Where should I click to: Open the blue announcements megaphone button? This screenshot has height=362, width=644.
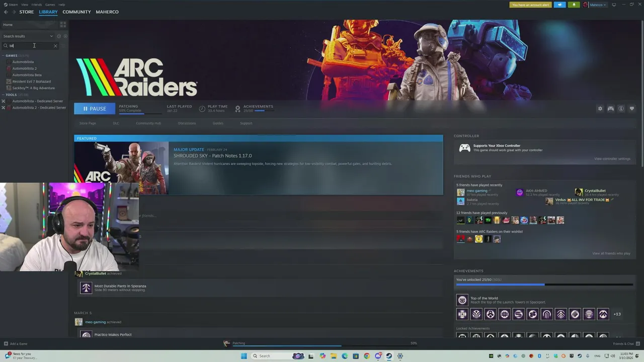pos(559,5)
